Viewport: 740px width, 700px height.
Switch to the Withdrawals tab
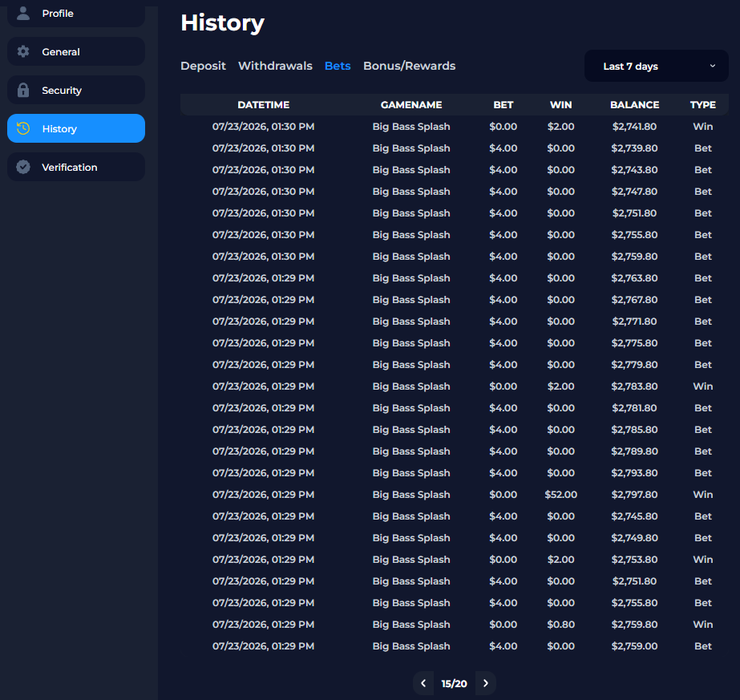point(275,66)
